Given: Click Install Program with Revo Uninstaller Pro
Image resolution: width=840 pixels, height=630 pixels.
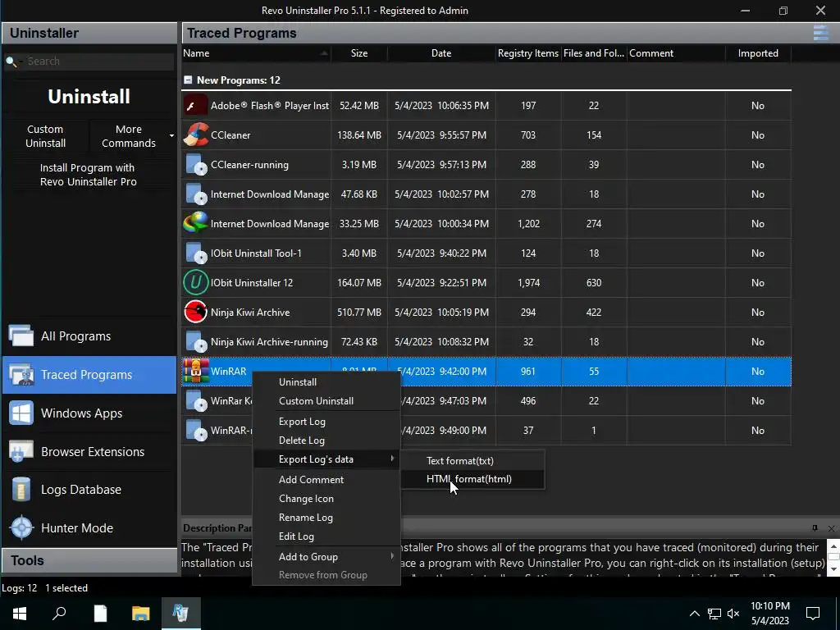Looking at the screenshot, I should [x=89, y=175].
